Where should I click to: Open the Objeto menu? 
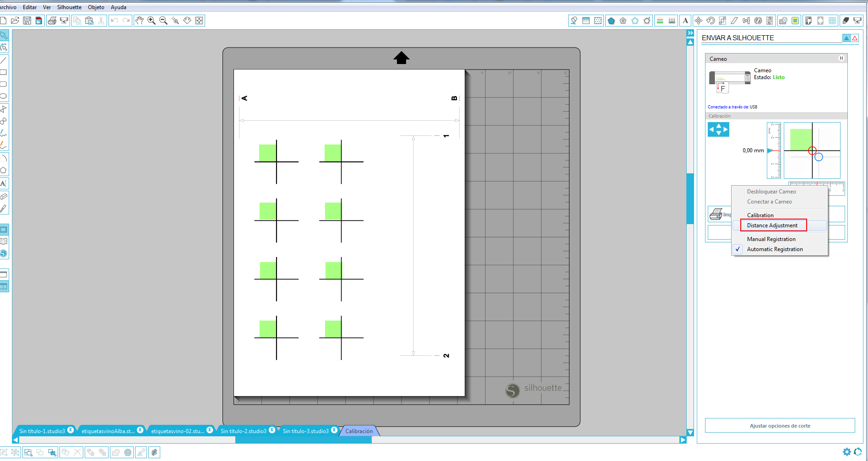96,7
